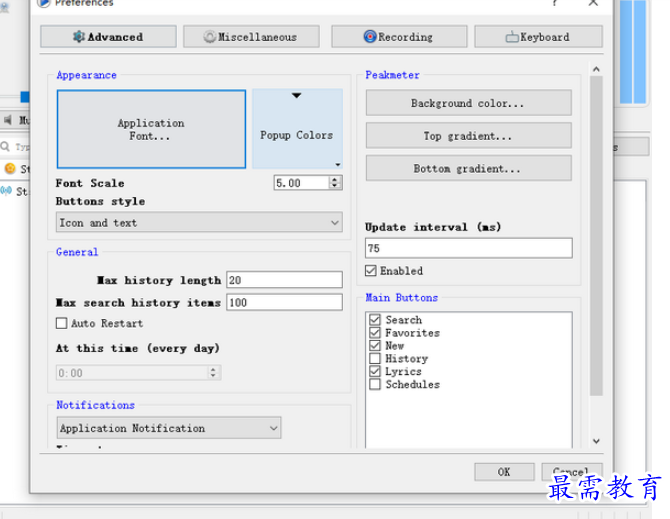This screenshot has width=670, height=519.
Task: Enable the Auto Restart checkbox
Action: [x=62, y=323]
